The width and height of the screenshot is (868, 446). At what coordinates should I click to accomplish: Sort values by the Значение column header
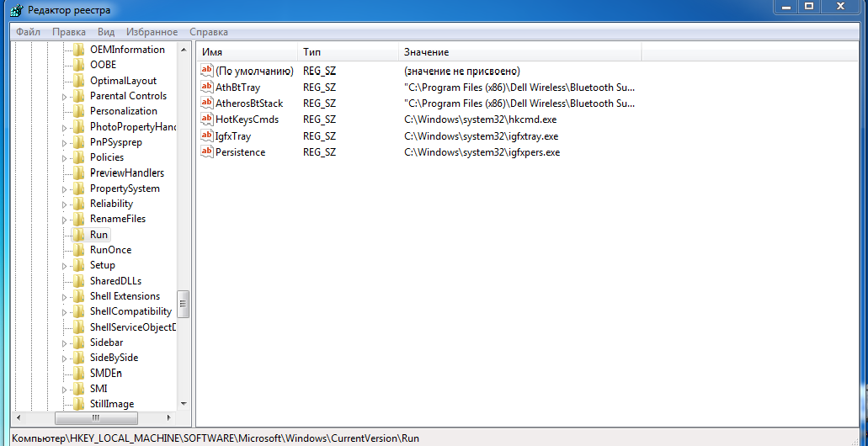pos(519,52)
